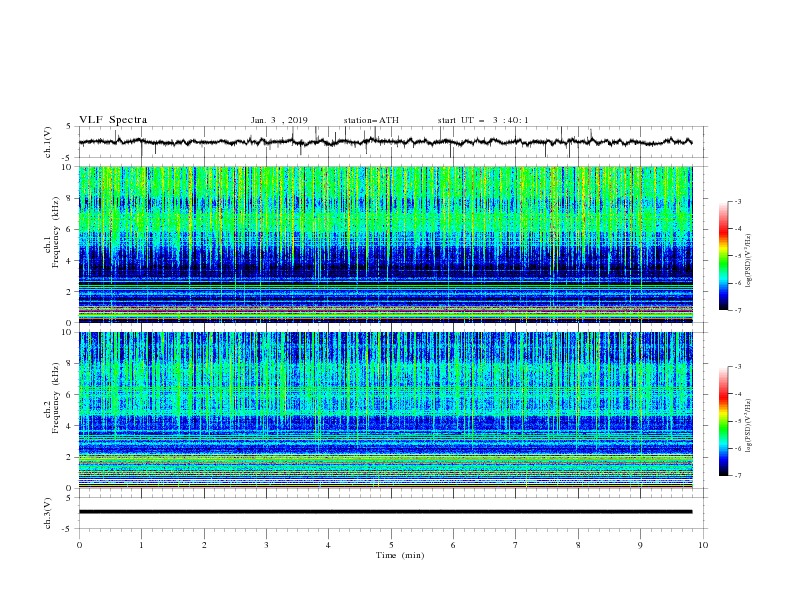Screen dimensions: 792x612
Task: Click time axis tick label "9"
Action: click(640, 545)
